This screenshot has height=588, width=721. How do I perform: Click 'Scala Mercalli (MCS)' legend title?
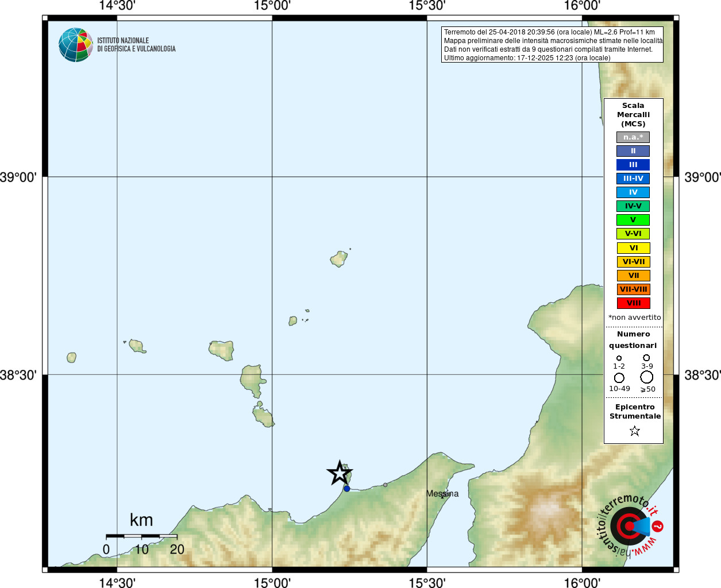(633, 115)
